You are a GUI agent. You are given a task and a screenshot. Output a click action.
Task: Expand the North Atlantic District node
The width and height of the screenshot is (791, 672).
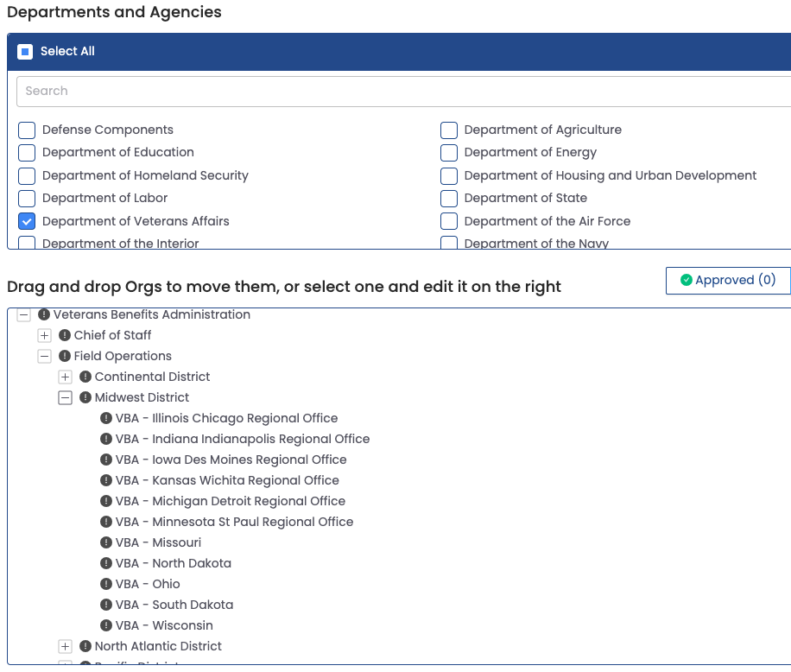(65, 646)
